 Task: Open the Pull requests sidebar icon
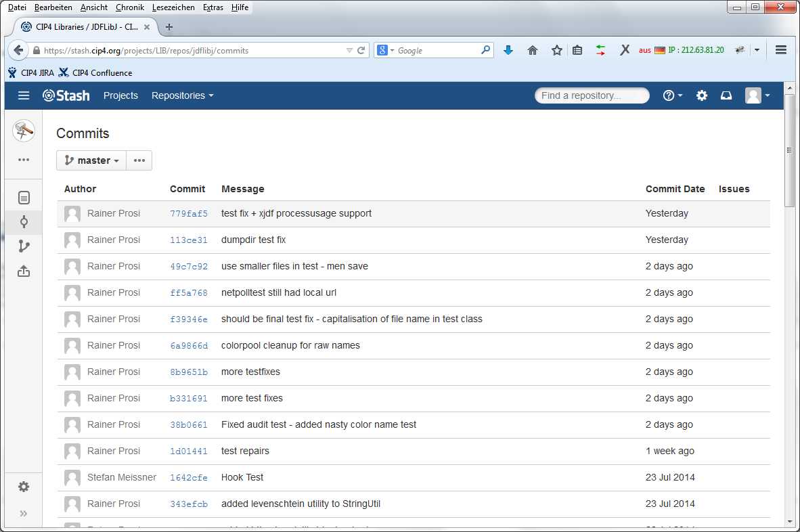click(24, 271)
